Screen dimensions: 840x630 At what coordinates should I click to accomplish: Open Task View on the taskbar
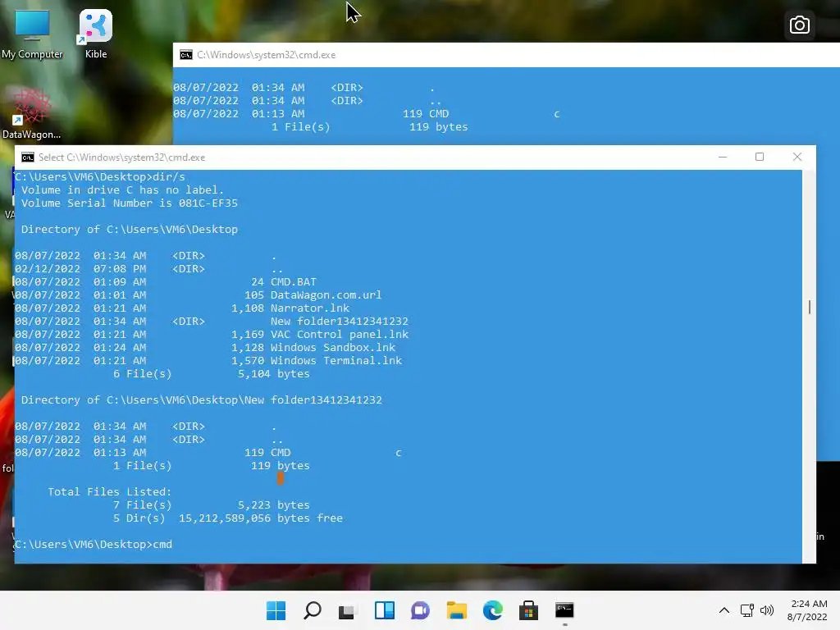[x=348, y=610]
